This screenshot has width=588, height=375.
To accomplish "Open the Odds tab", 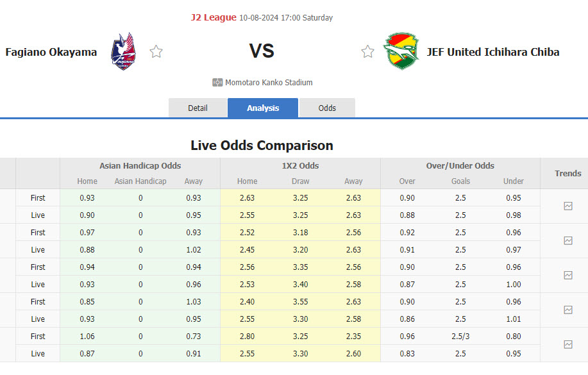I will click(327, 108).
